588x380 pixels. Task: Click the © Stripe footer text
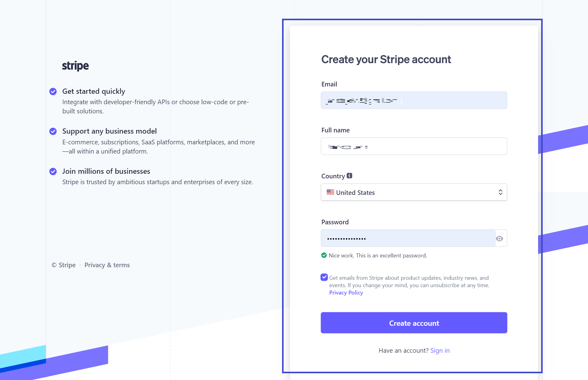point(63,265)
